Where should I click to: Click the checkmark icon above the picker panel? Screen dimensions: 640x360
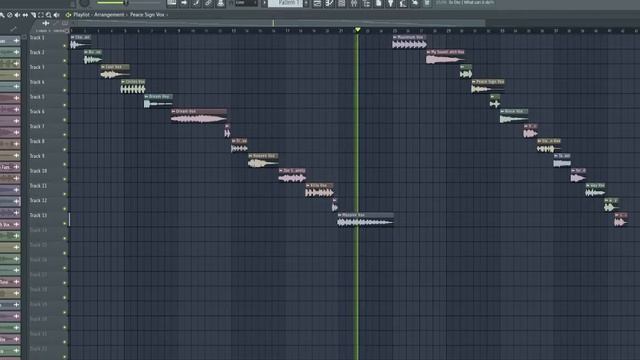pos(13,29)
